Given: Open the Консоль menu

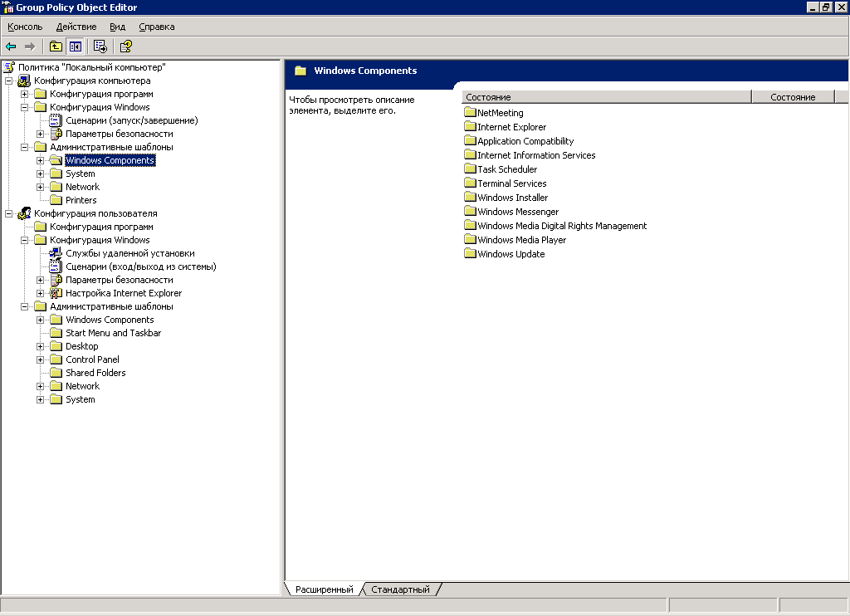Looking at the screenshot, I should click(x=25, y=27).
